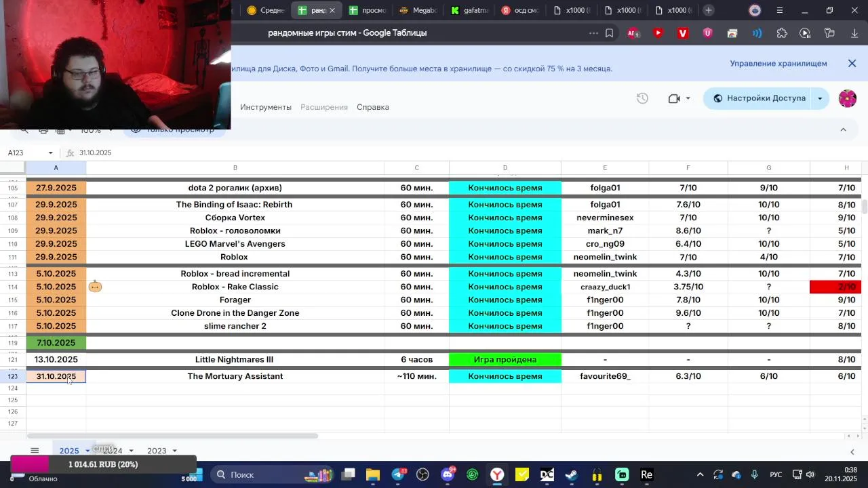Select the green Игра пройдена cell
The width and height of the screenshot is (868, 488).
[505, 360]
